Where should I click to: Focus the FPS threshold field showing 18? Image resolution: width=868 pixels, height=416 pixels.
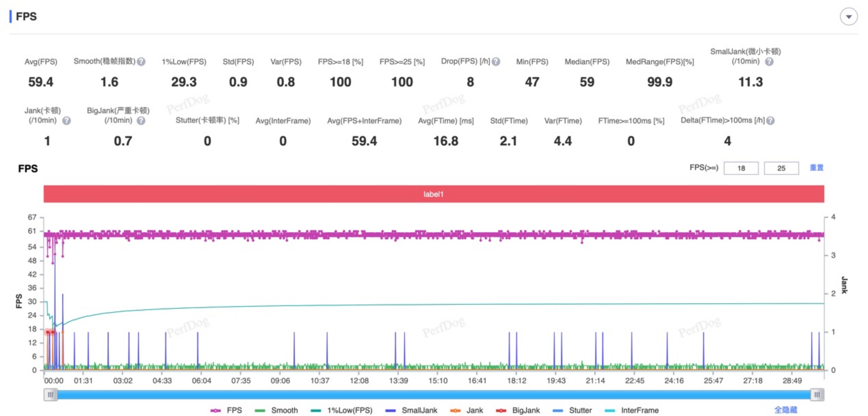(x=741, y=168)
